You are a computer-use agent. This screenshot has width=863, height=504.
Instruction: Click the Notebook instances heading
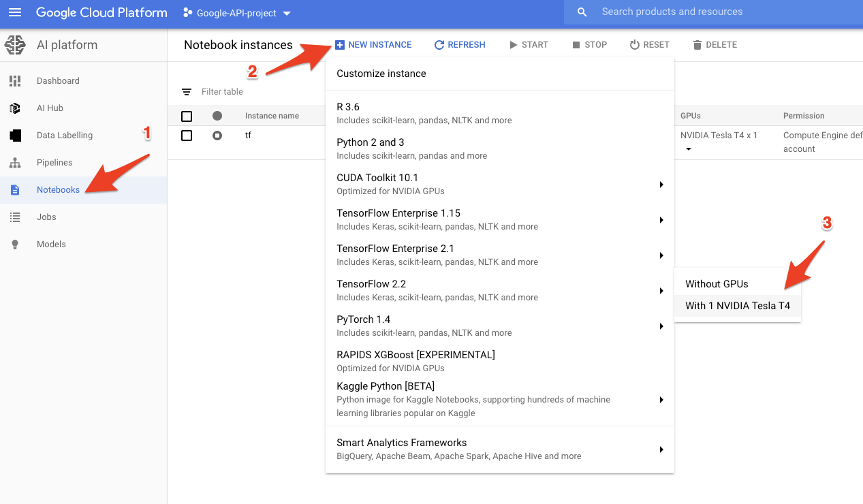tap(238, 45)
